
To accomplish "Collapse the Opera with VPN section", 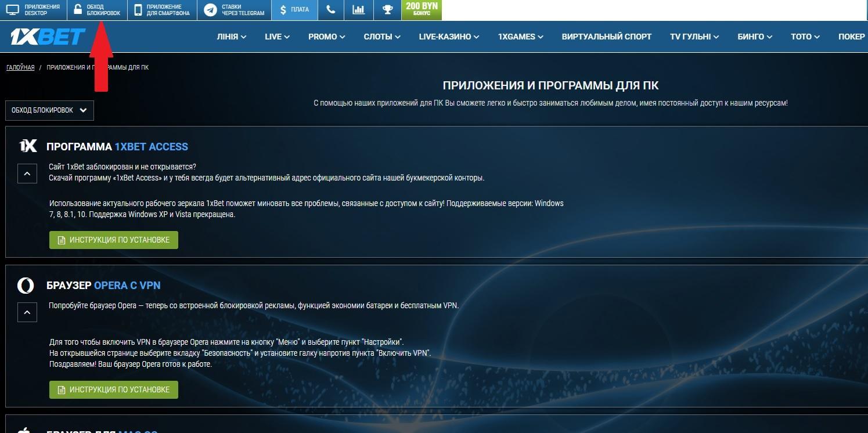I will pos(27,312).
